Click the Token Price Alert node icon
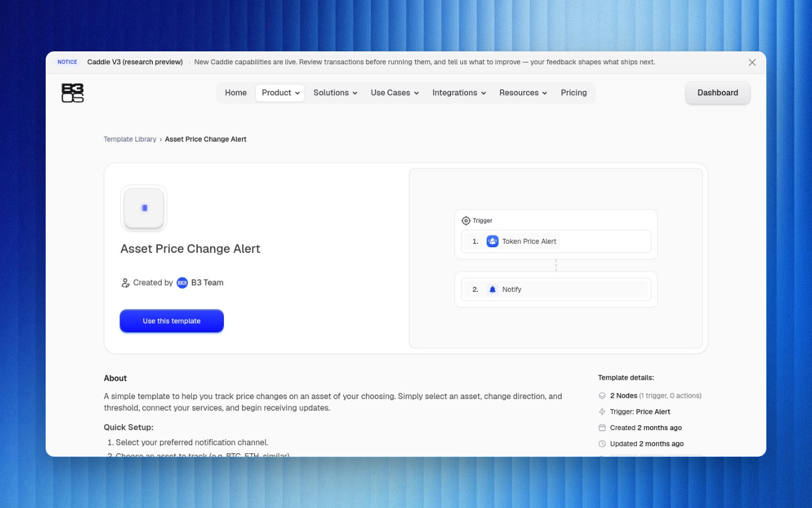The height and width of the screenshot is (508, 812). pyautogui.click(x=492, y=242)
